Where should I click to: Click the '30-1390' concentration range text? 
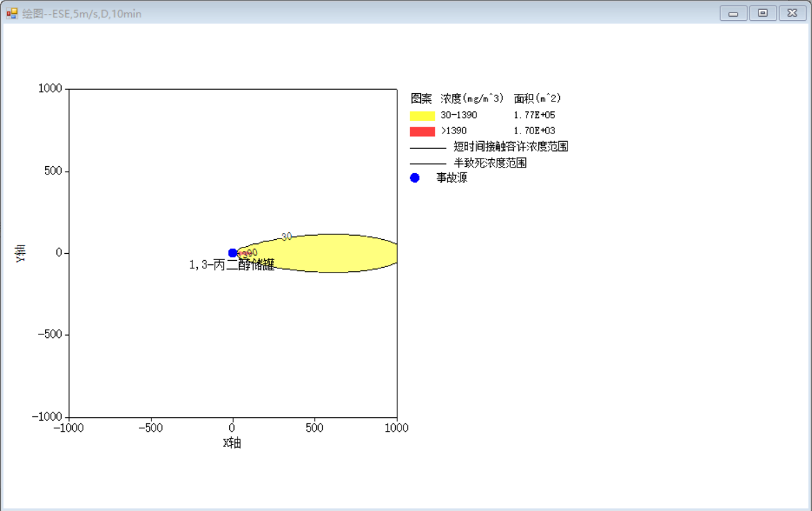coord(459,115)
